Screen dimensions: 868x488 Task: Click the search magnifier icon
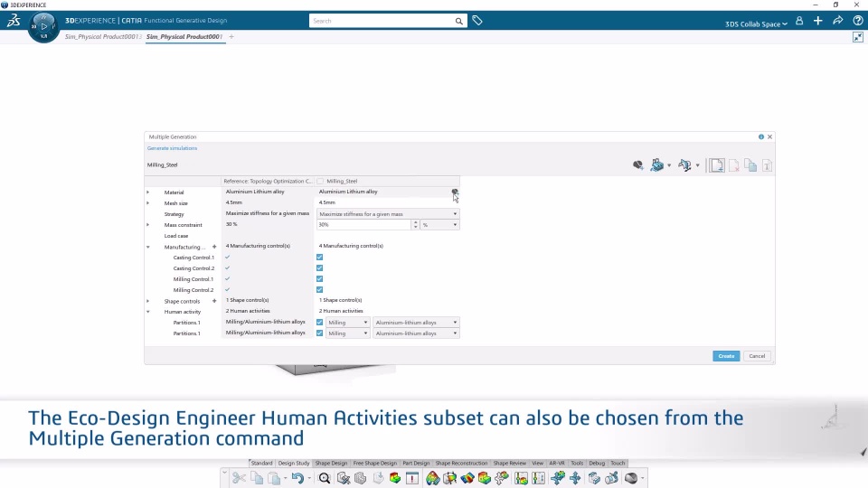pyautogui.click(x=459, y=21)
